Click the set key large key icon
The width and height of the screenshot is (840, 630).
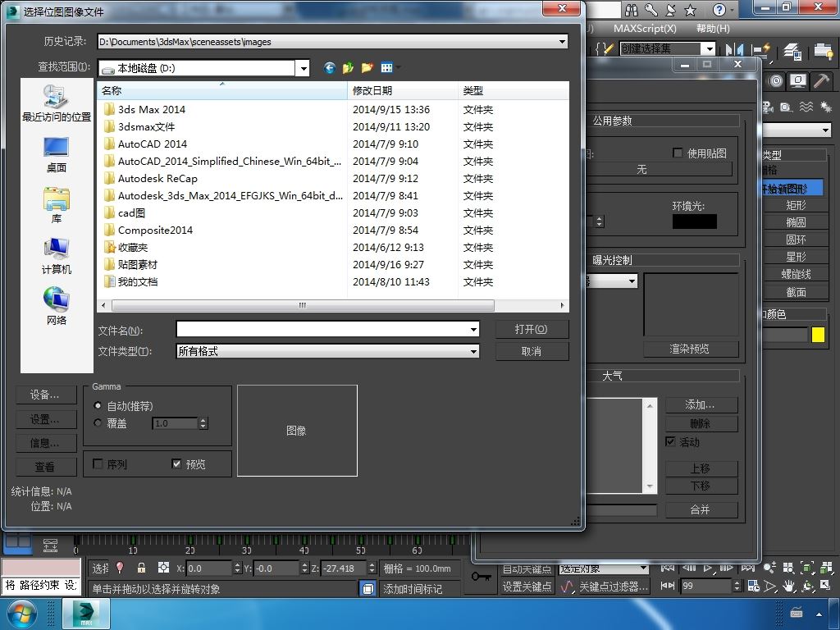click(x=481, y=577)
